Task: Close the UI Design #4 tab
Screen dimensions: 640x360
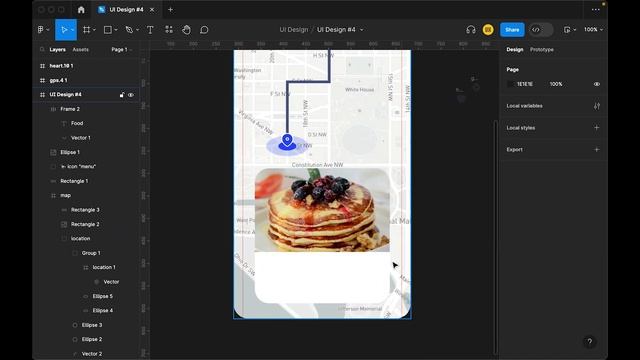Action: point(152,9)
